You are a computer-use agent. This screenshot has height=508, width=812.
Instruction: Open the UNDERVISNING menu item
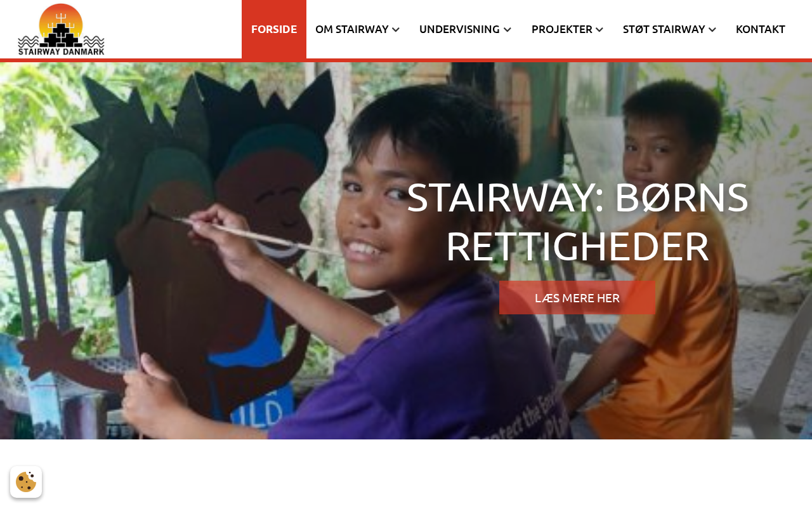click(459, 29)
